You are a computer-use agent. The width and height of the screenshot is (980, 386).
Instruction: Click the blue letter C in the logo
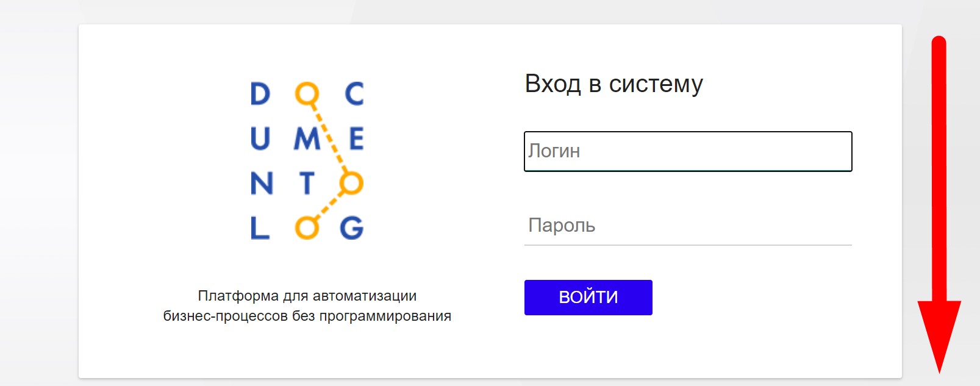[354, 94]
